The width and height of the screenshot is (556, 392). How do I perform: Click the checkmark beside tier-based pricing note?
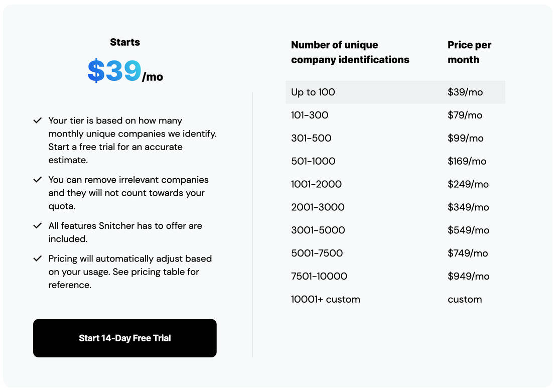click(38, 120)
